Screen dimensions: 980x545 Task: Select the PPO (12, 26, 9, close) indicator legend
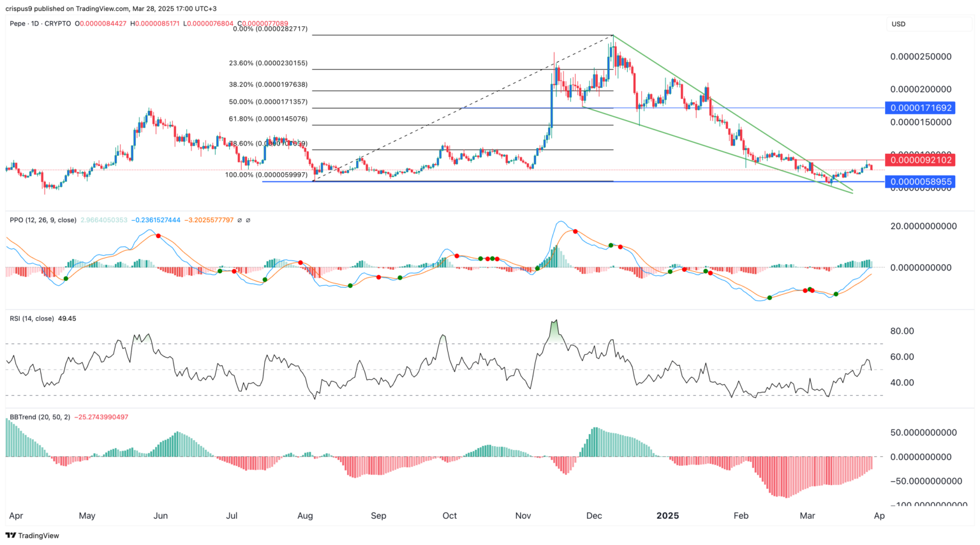(x=43, y=220)
